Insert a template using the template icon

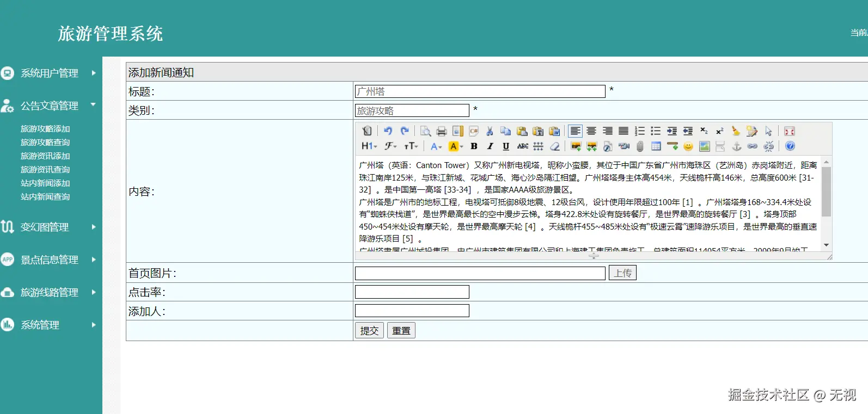click(x=457, y=131)
